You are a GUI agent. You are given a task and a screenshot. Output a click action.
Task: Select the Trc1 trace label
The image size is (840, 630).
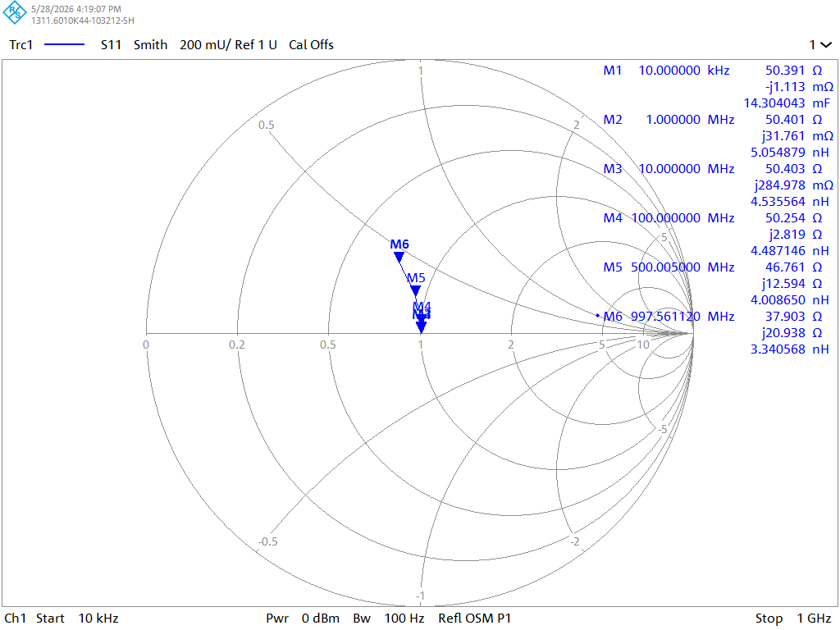click(21, 45)
